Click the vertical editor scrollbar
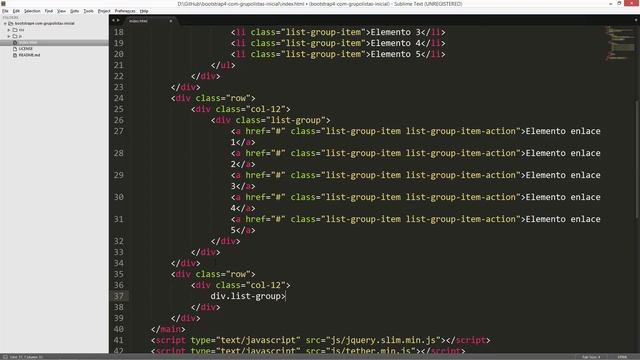This screenshot has width=640, height=360. [x=637, y=160]
